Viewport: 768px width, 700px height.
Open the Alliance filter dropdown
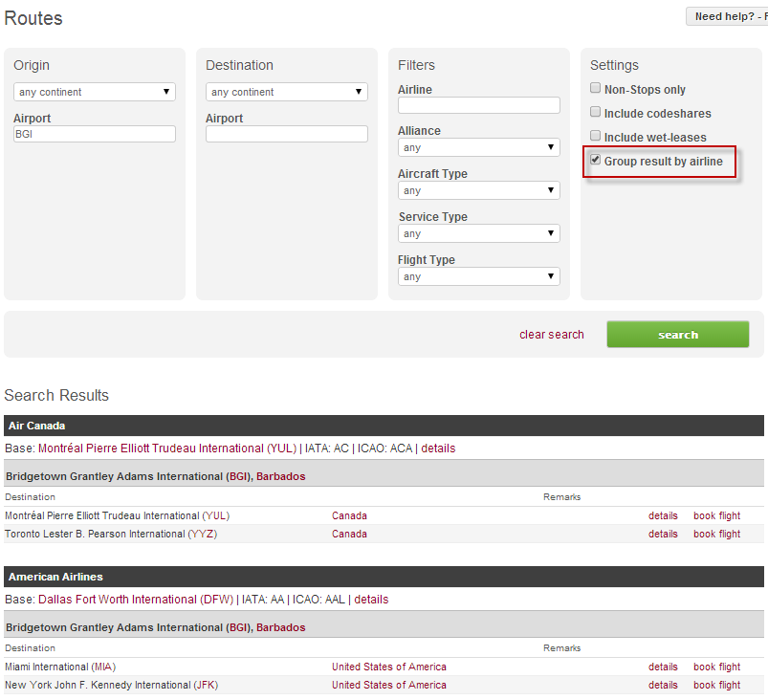(x=479, y=147)
